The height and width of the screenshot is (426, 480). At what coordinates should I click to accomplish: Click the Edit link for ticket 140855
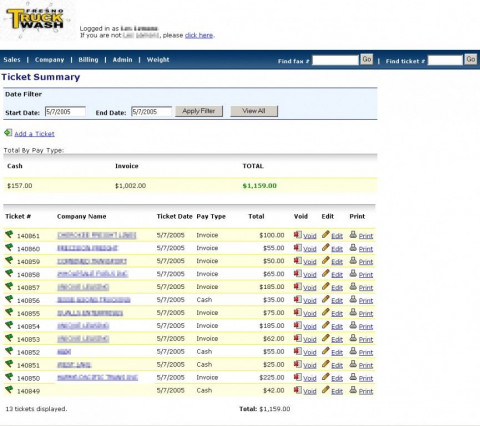click(337, 314)
